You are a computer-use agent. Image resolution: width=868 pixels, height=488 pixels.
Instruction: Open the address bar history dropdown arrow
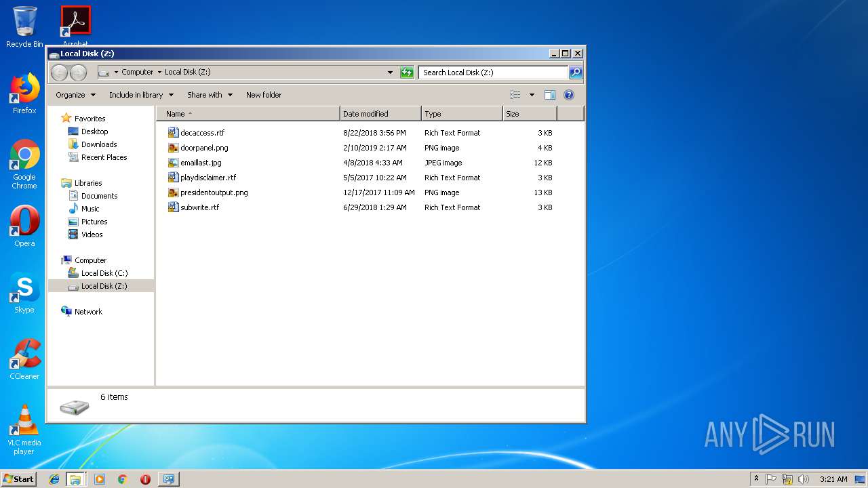pyautogui.click(x=390, y=73)
